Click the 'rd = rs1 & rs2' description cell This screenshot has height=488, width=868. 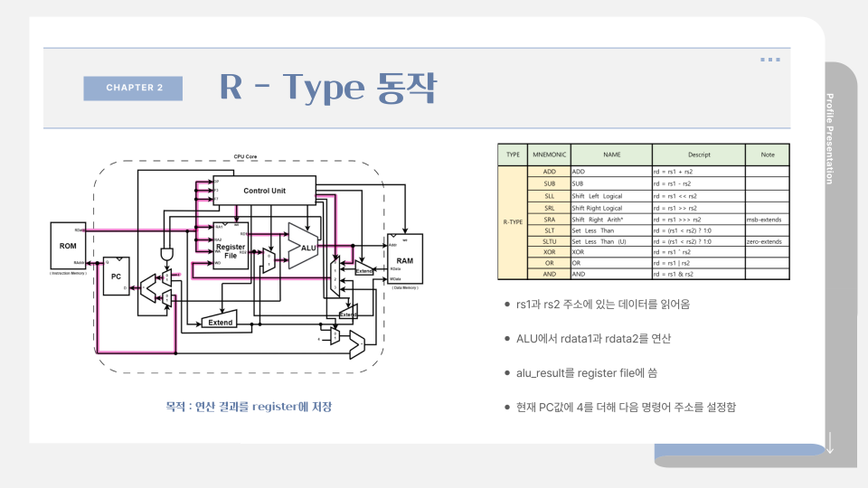(699, 274)
